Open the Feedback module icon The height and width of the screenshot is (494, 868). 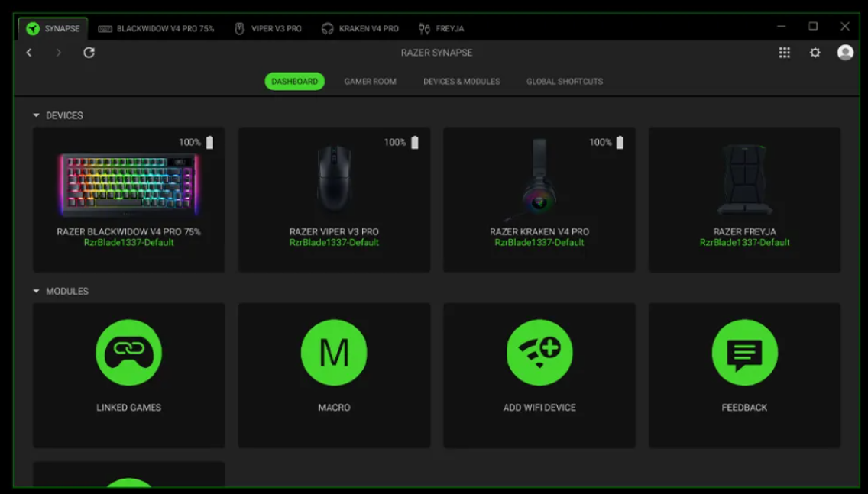coord(744,353)
